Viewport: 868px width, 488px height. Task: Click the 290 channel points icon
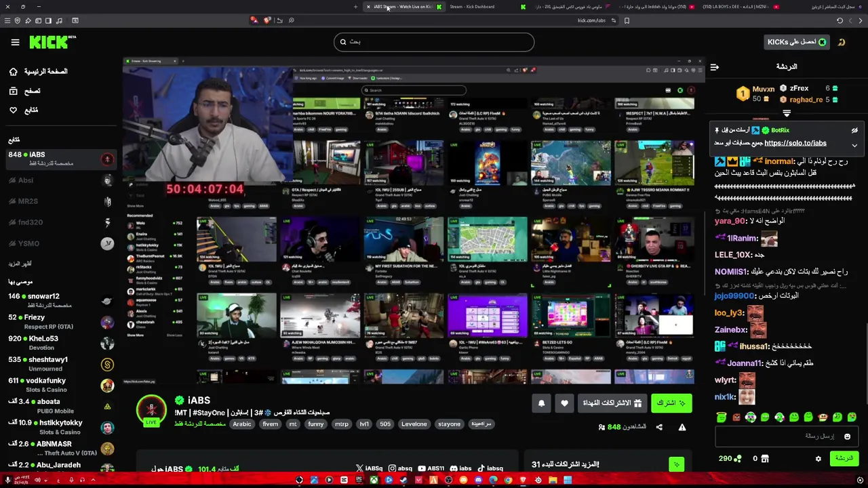click(737, 459)
